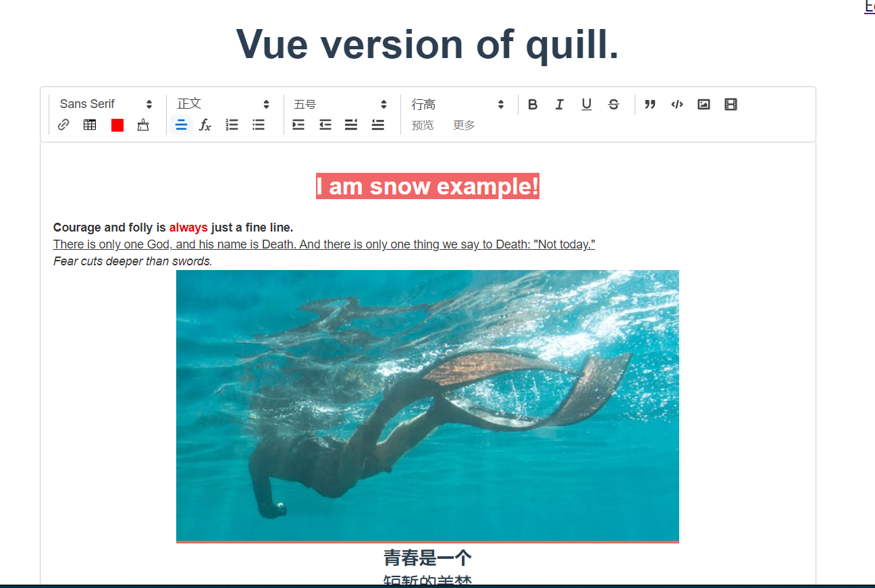Viewport: 875px width, 588px height.
Task: Insert a table
Action: [90, 124]
